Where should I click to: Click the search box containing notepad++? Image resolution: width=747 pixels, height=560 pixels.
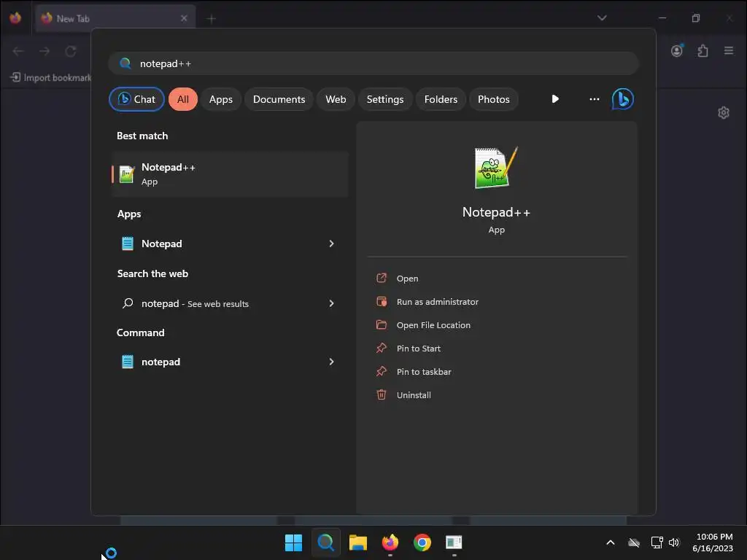[x=373, y=63]
